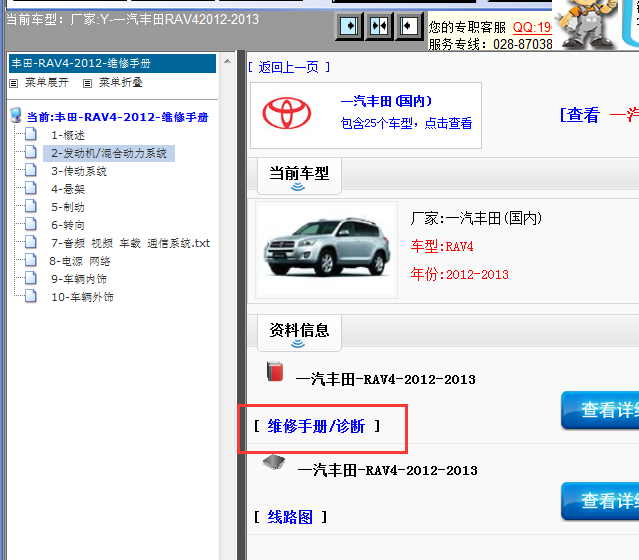Click 一汽丰田-RAV4-2012-2013 above 线路图
Image resolution: width=639 pixels, height=560 pixels.
click(388, 471)
